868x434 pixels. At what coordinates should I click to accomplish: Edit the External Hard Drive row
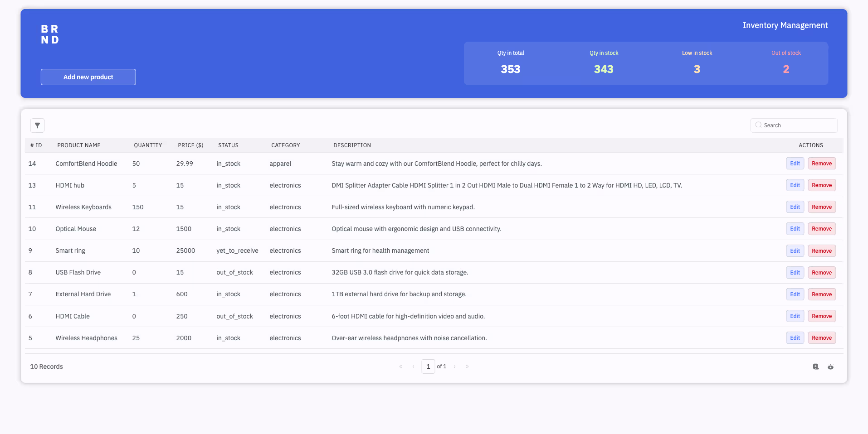795,294
